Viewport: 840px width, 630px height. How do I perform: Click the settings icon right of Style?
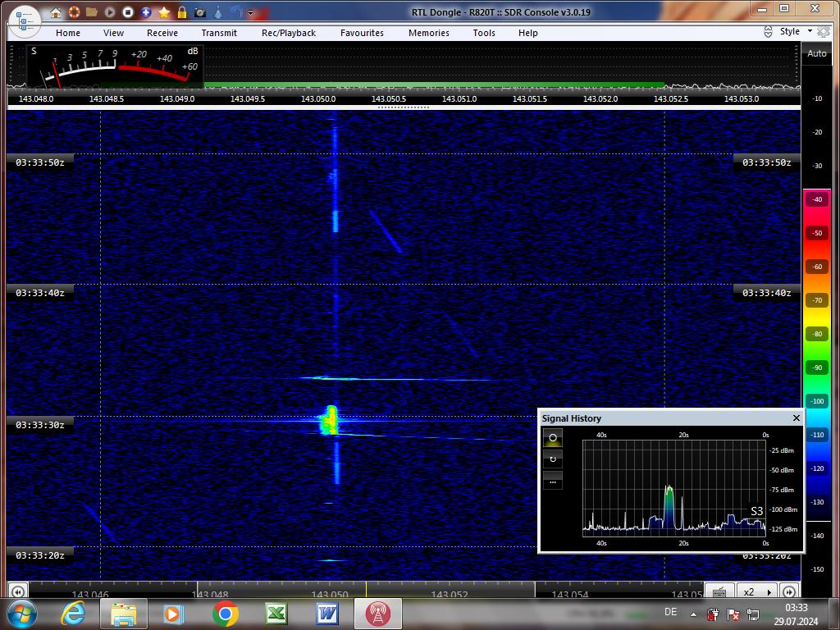pyautogui.click(x=824, y=32)
